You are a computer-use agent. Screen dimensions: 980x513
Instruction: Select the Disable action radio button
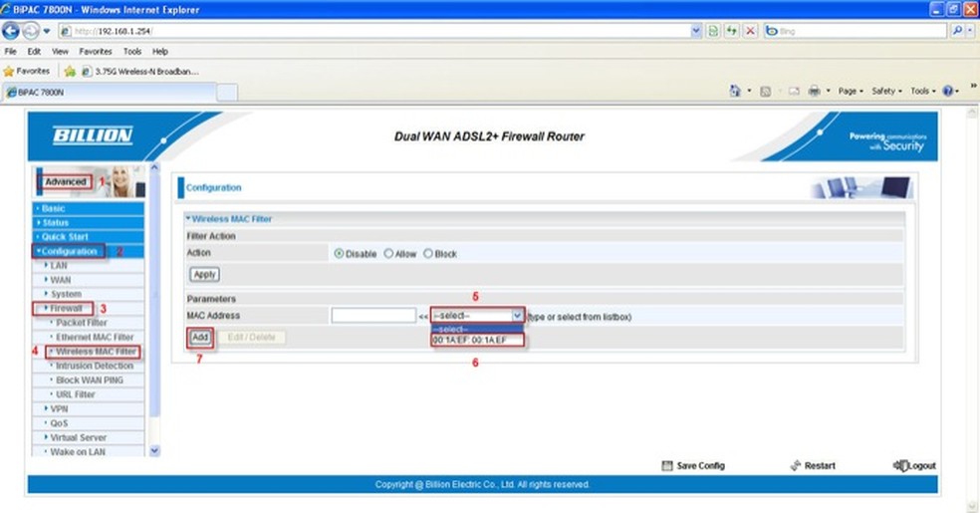pos(339,254)
